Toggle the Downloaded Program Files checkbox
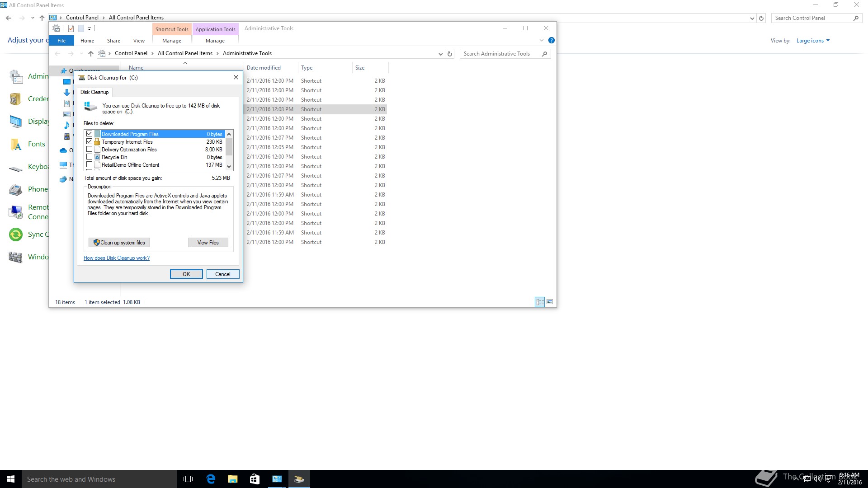Viewport: 868px width, 488px height. point(89,134)
